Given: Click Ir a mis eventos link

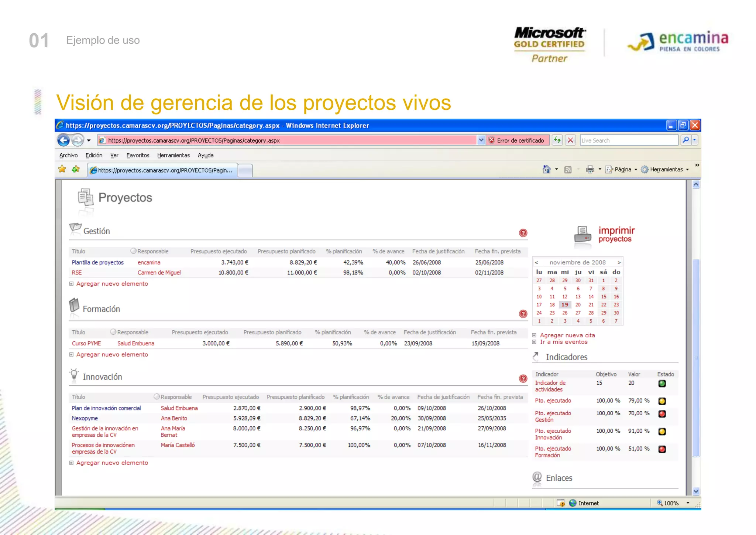Looking at the screenshot, I should pos(564,342).
